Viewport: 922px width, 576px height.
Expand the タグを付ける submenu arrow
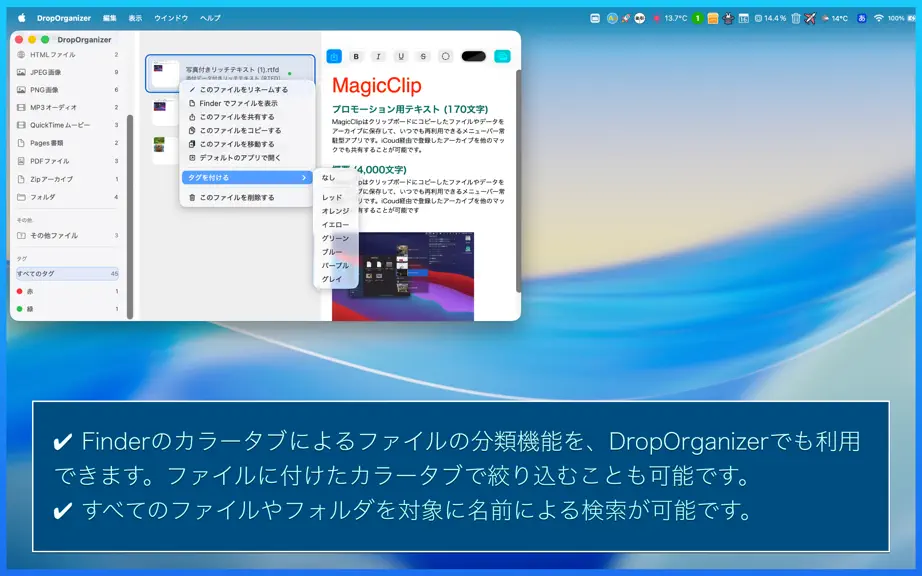pos(304,178)
